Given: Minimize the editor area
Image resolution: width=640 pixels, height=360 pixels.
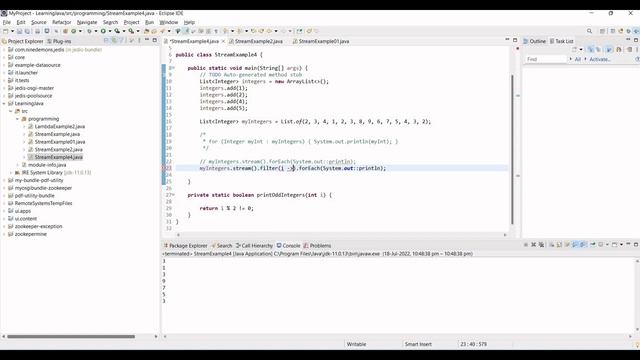Looking at the screenshot, I should point(507,40).
